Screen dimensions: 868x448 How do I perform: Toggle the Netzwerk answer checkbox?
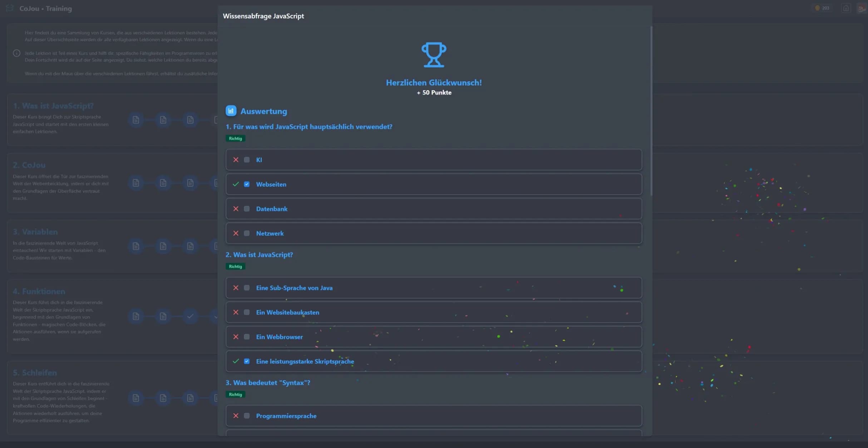(x=247, y=233)
